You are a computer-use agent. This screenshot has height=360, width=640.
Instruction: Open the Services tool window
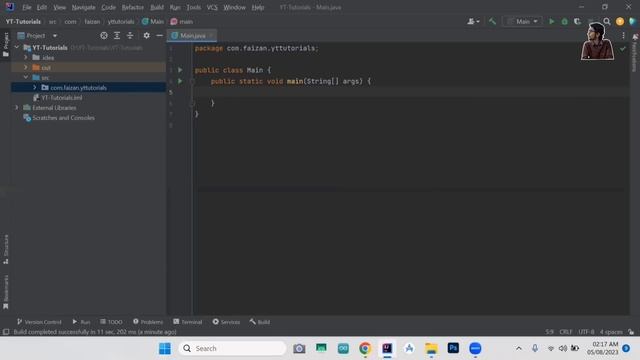pyautogui.click(x=226, y=322)
